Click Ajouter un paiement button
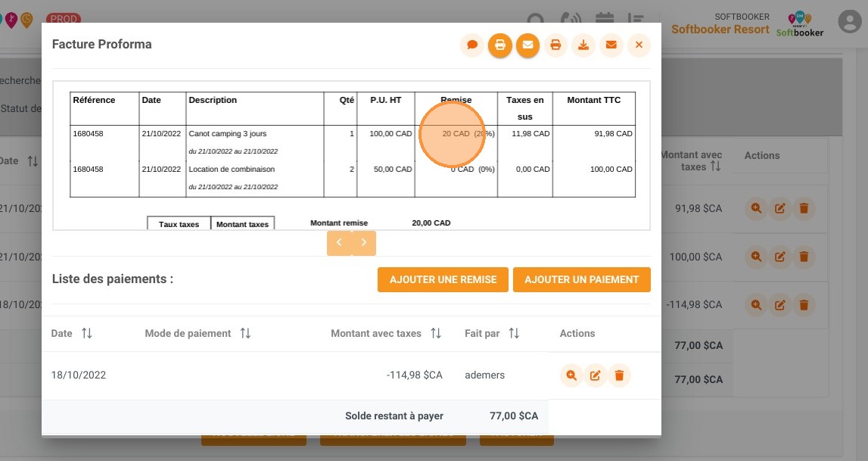 [x=582, y=279]
